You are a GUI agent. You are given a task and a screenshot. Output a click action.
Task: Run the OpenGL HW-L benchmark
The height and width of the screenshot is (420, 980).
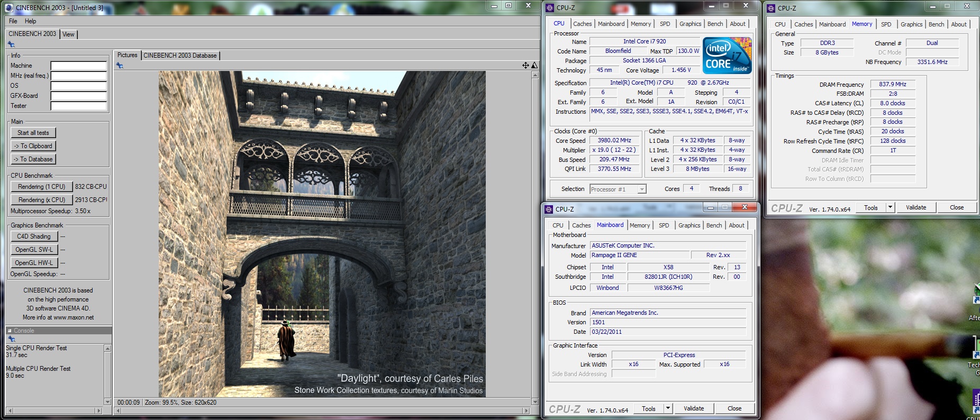(x=34, y=263)
